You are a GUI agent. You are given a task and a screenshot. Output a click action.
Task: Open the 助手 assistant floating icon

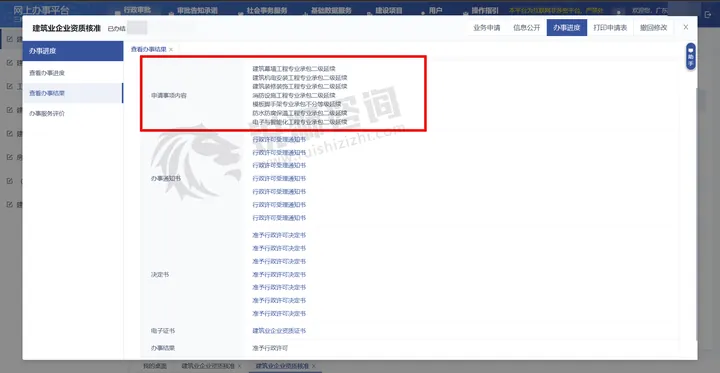691,57
